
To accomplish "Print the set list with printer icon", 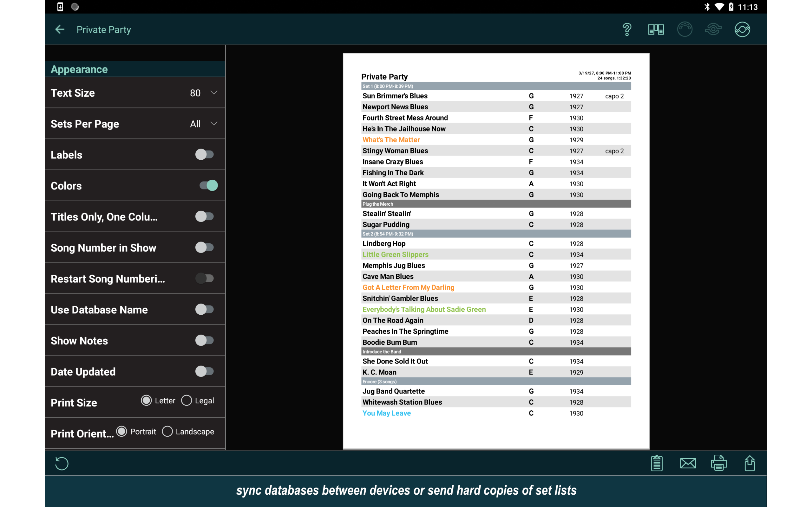I will [718, 463].
